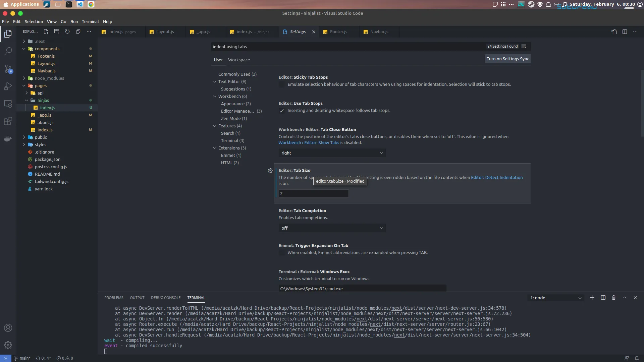Kill terminal with the trash icon
The width and height of the screenshot is (644, 362).
613,298
